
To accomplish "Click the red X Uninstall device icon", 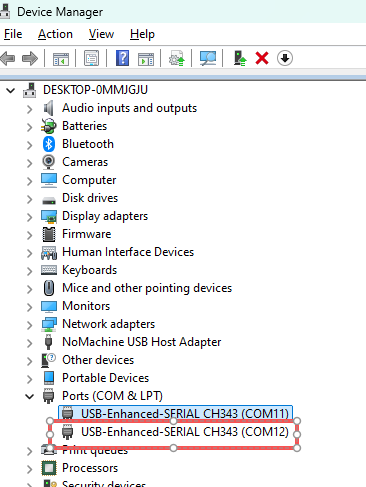I will (x=262, y=58).
